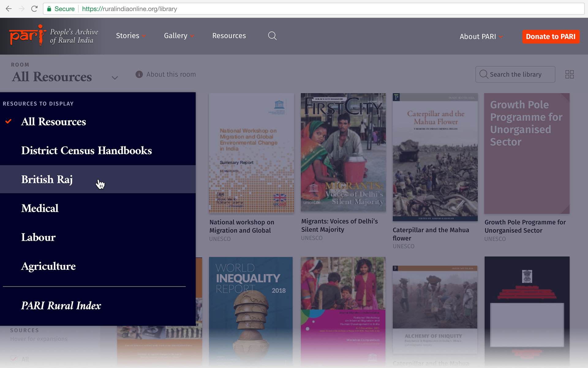Click the grid view layout icon
588x368 pixels.
(x=569, y=74)
